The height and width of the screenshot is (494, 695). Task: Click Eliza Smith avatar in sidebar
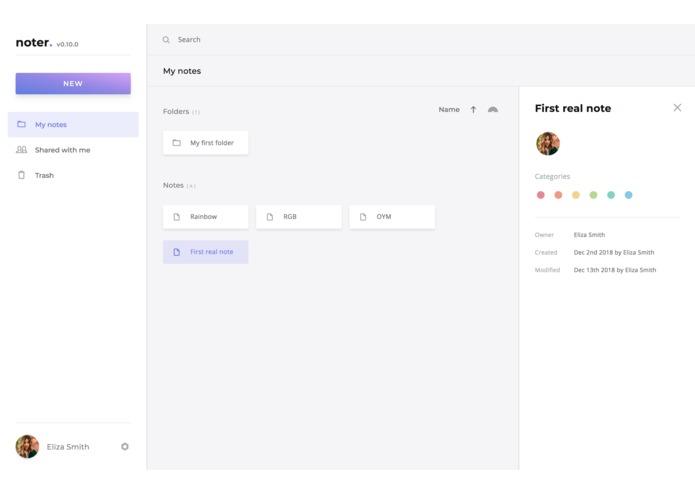click(x=27, y=447)
